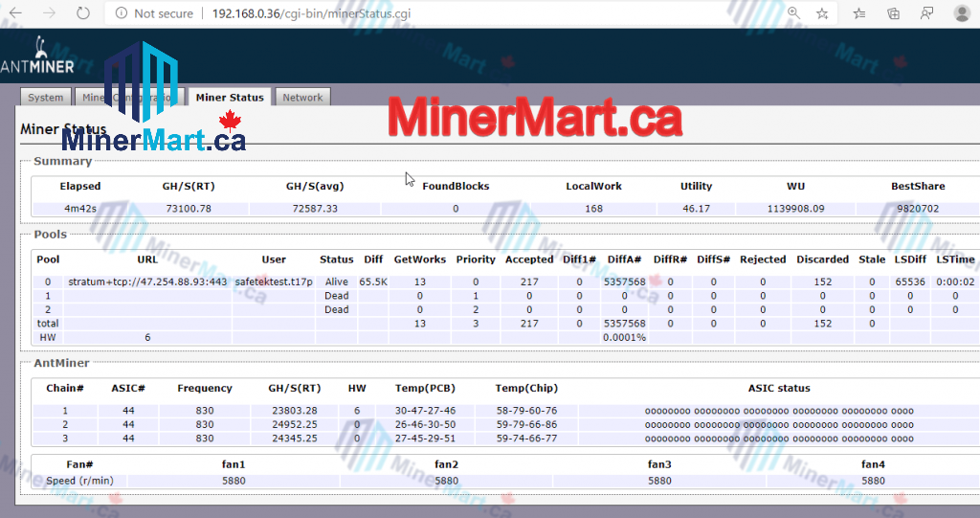Open the collections icon

click(x=894, y=13)
